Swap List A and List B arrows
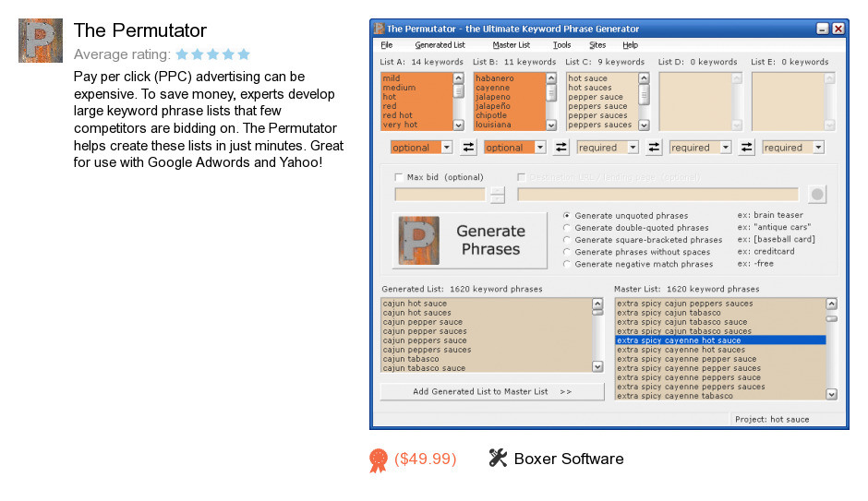 (468, 147)
